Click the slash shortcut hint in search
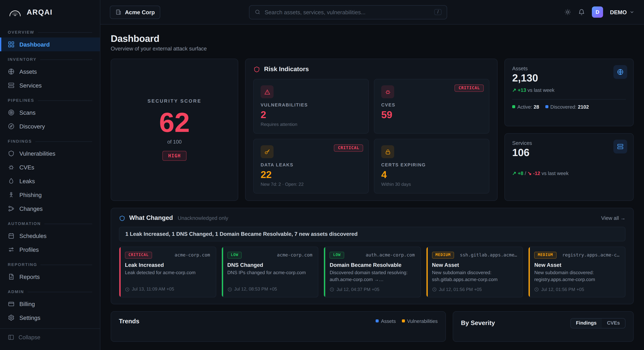 [x=438, y=12]
